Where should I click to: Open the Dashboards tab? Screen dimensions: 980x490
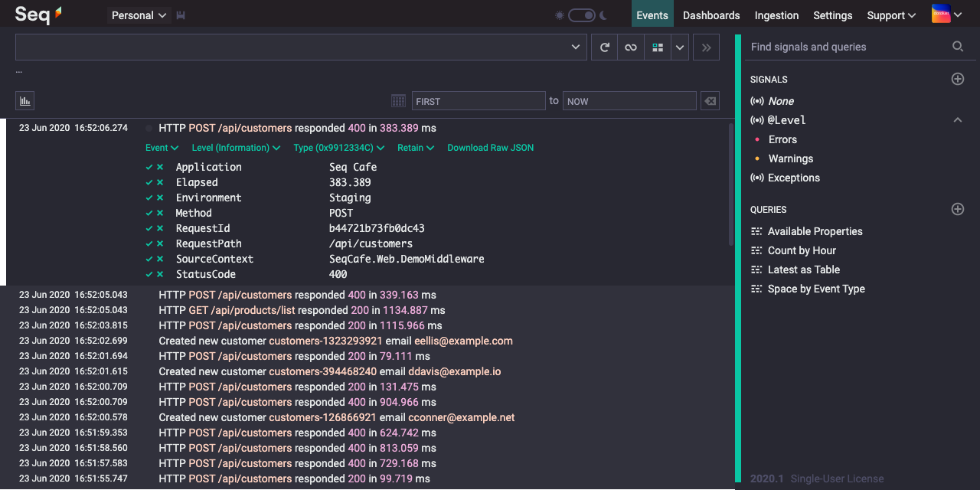(x=710, y=15)
